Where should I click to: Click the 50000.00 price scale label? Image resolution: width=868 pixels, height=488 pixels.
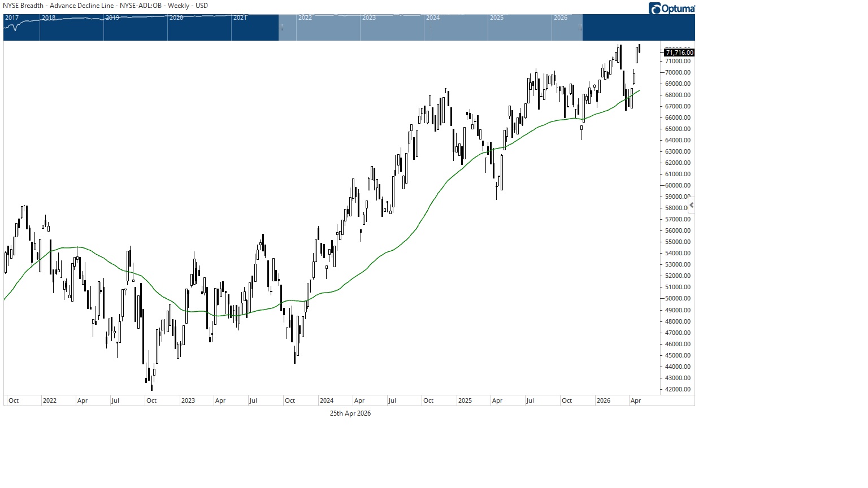tap(678, 298)
